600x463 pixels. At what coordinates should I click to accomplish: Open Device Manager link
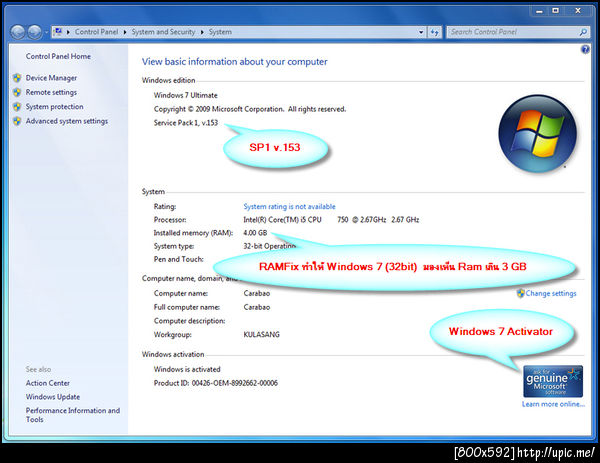(51, 78)
